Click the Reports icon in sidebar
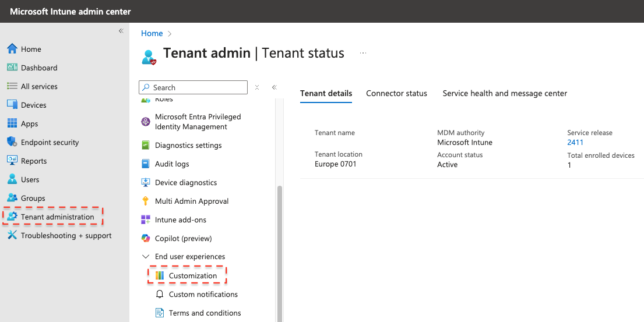The height and width of the screenshot is (322, 644). [12, 161]
